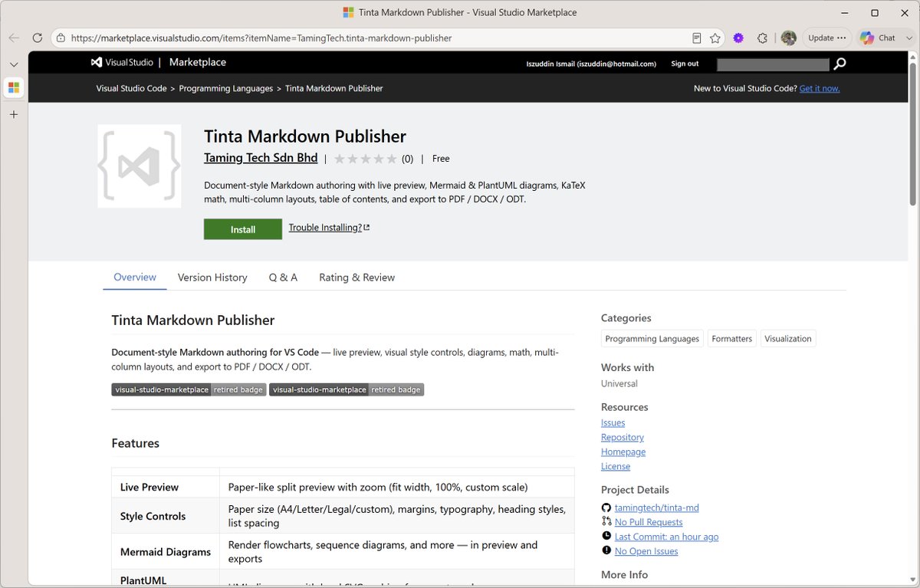Open publisher Taming Tech Sdn Bhd link

coord(261,158)
